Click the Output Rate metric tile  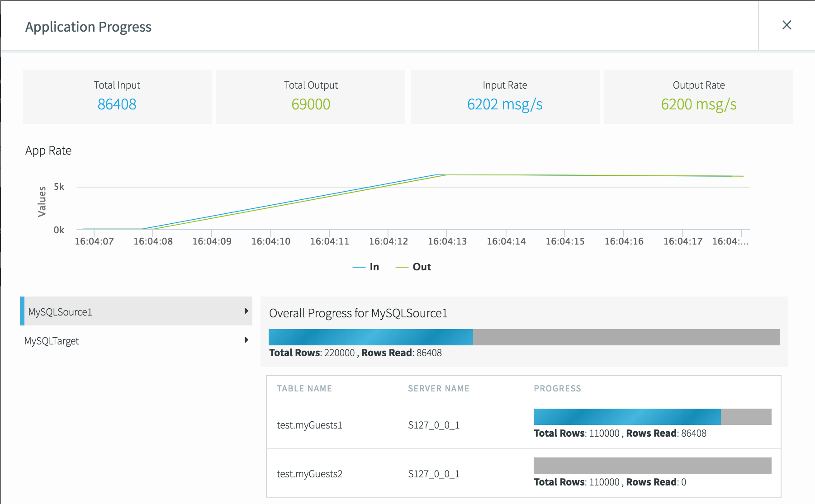click(x=698, y=96)
